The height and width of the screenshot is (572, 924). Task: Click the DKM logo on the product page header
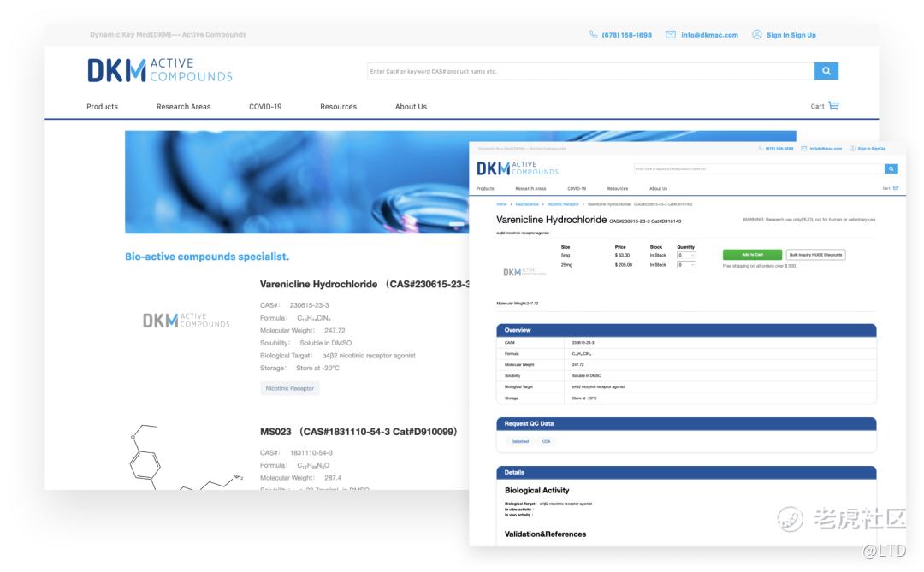[x=517, y=168]
